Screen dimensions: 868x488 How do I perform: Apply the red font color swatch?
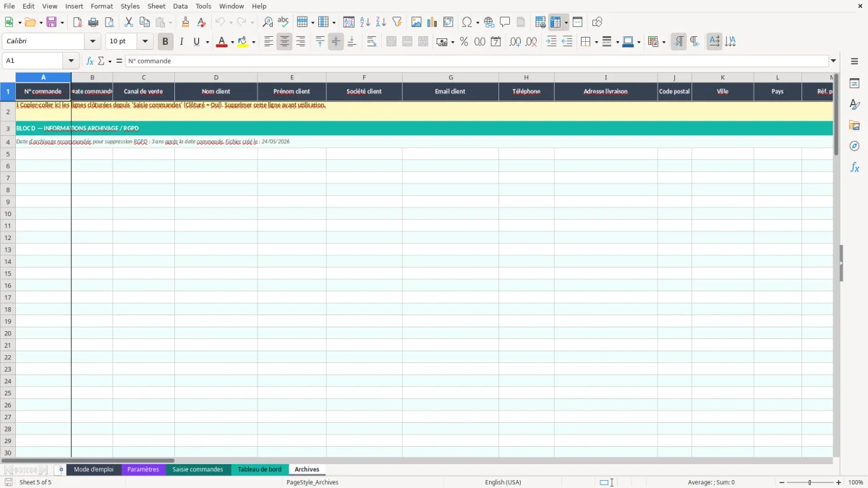coord(221,42)
